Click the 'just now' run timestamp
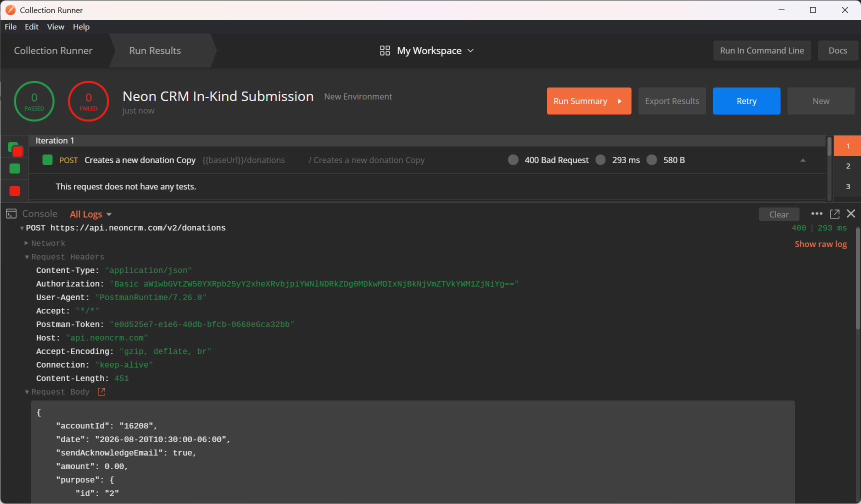The image size is (861, 504). pos(138,110)
